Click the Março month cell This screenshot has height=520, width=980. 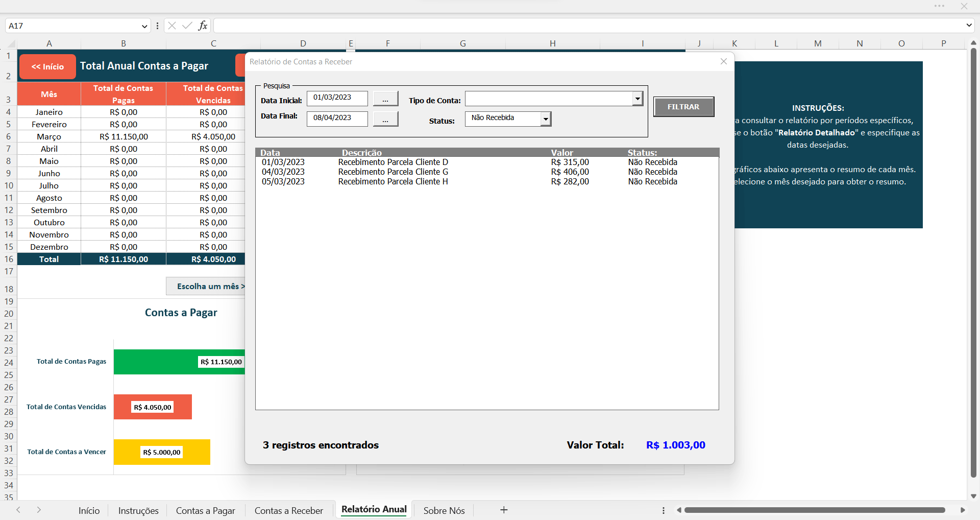click(x=49, y=136)
